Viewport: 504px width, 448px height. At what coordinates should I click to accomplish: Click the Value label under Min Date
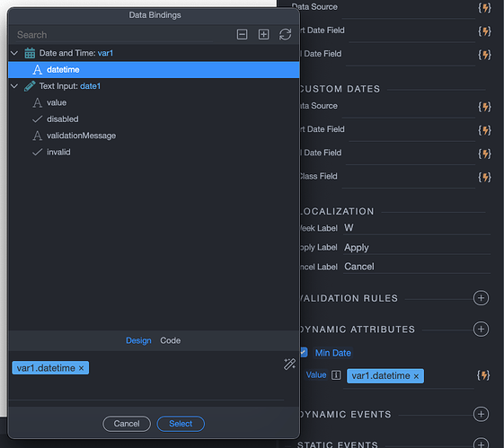point(316,374)
